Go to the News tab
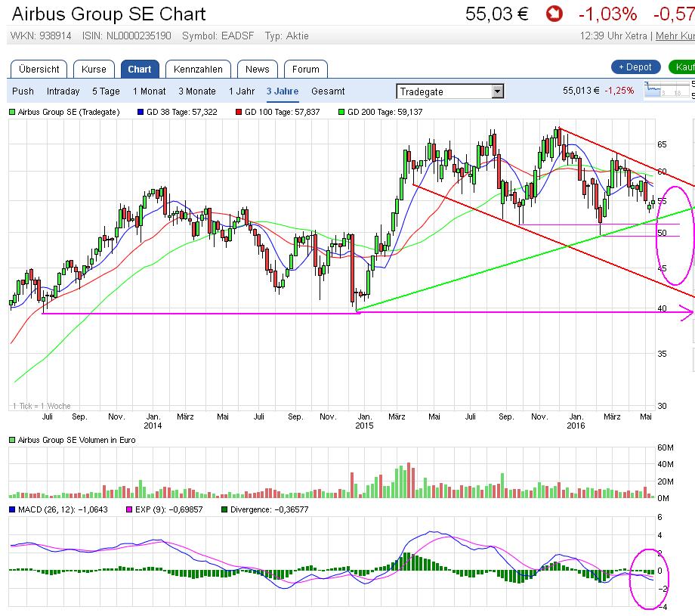The image size is (695, 616). coord(257,69)
